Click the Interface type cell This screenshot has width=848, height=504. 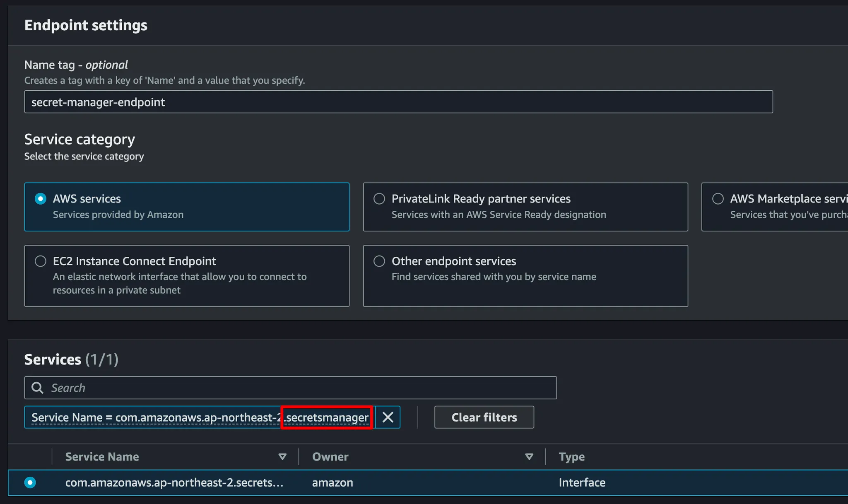pos(582,482)
